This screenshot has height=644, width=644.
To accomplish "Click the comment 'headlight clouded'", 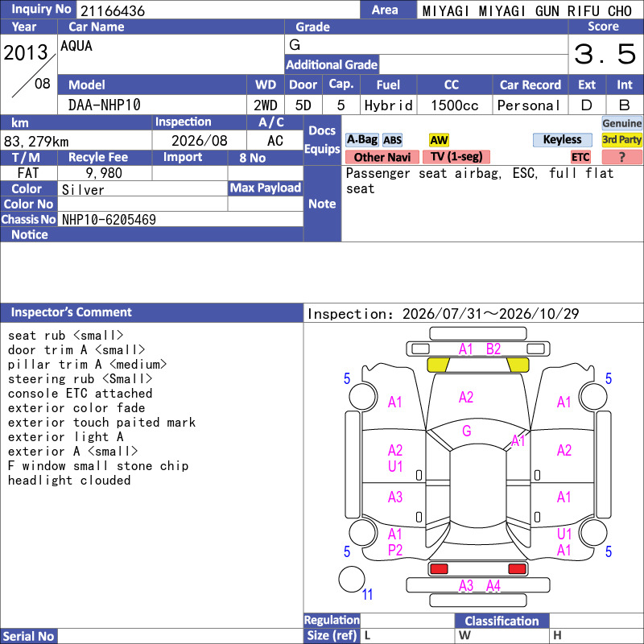I will 69,480.
